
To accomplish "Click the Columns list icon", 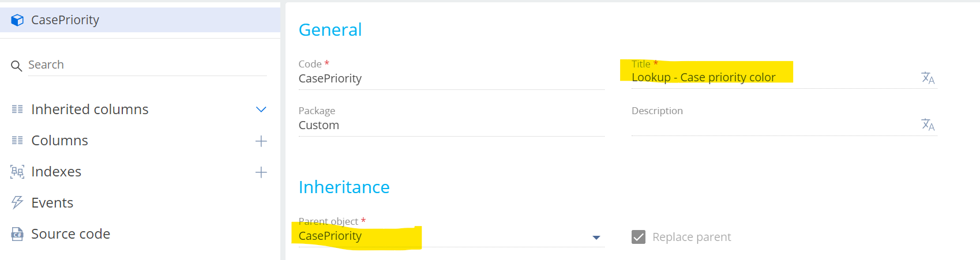I will [17, 141].
